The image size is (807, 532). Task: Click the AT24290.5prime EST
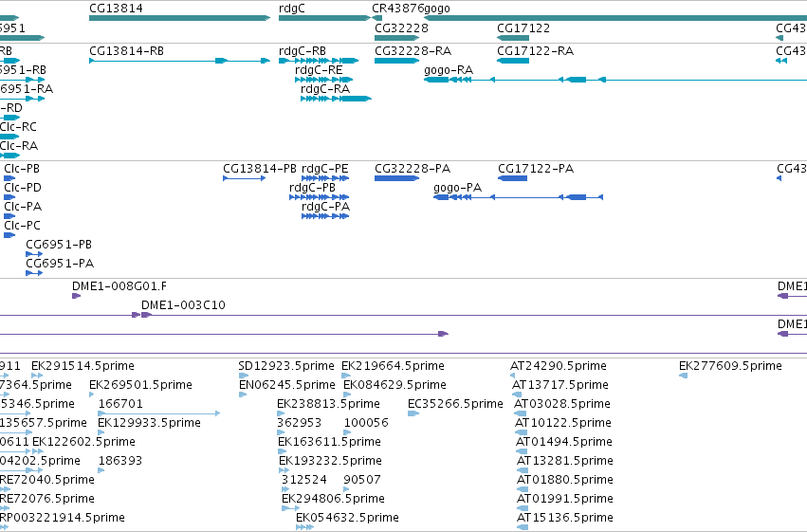513,376
